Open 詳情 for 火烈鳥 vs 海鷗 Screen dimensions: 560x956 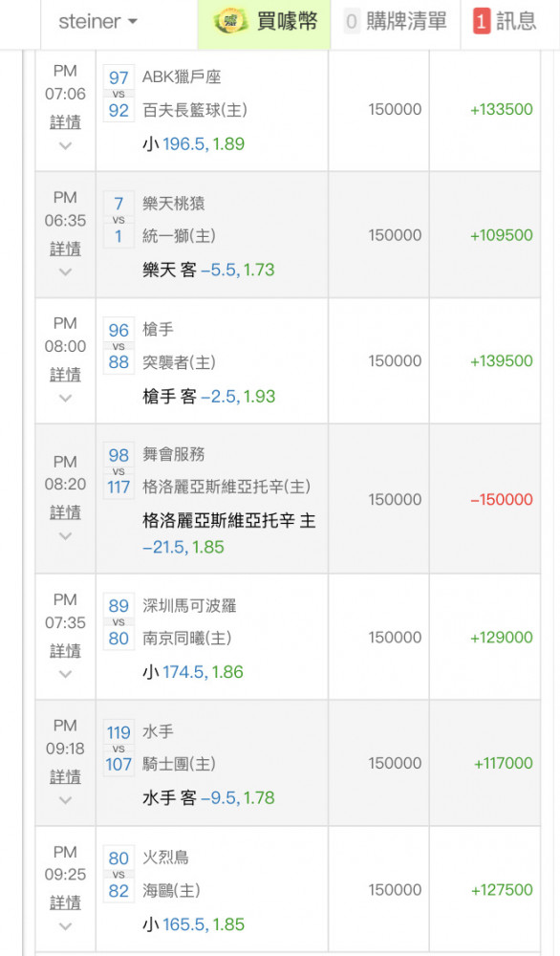click(x=65, y=902)
